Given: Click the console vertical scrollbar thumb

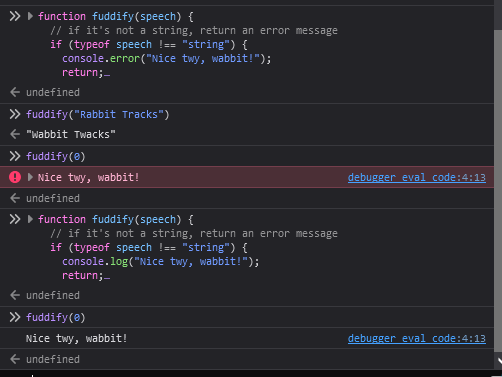Looking at the screenshot, I should (498, 190).
